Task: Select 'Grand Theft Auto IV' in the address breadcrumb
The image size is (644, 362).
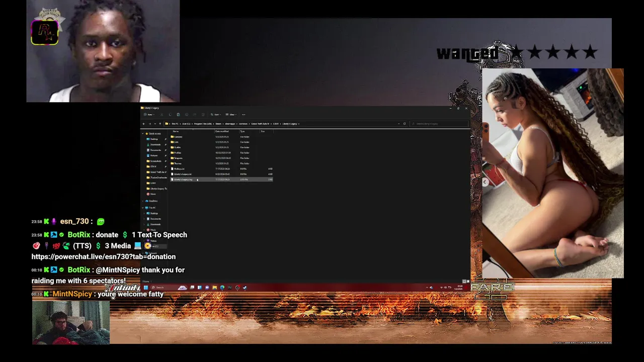Action: click(x=260, y=124)
